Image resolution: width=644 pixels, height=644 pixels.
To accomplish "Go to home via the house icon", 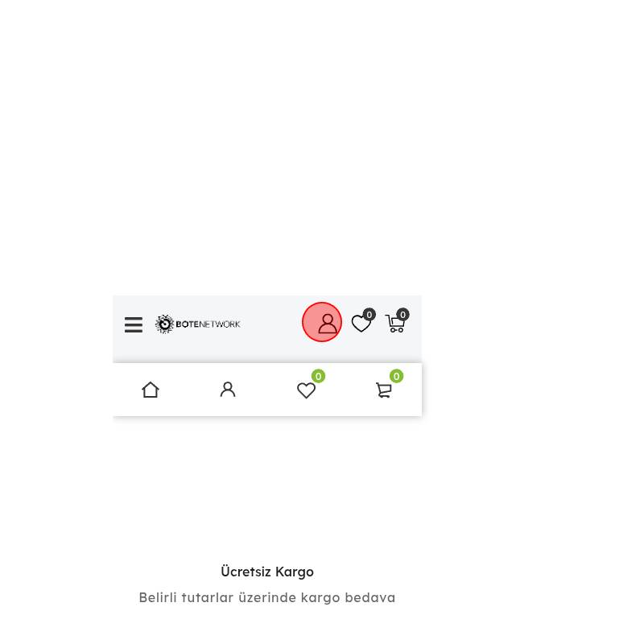I will (151, 390).
